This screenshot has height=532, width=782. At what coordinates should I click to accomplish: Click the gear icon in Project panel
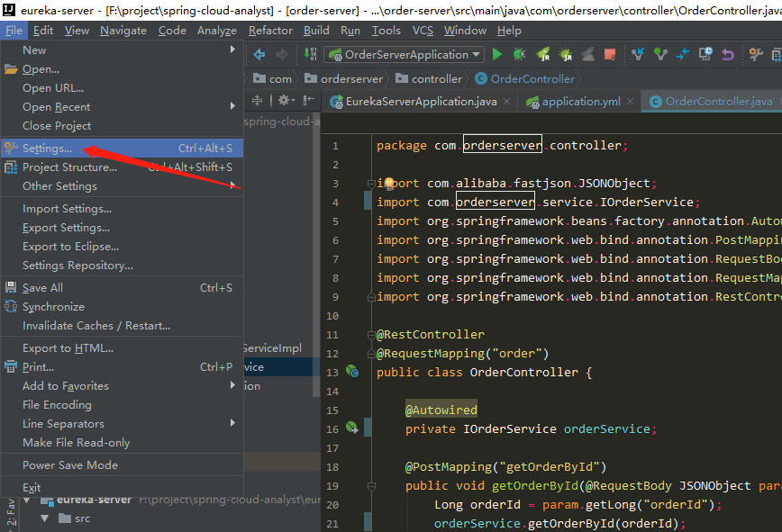point(285,101)
